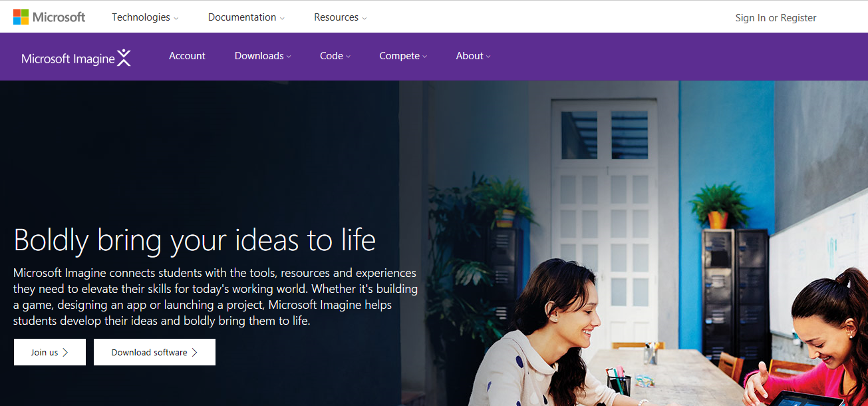
Task: Click the Microsoft wordmark text
Action: coord(59,17)
